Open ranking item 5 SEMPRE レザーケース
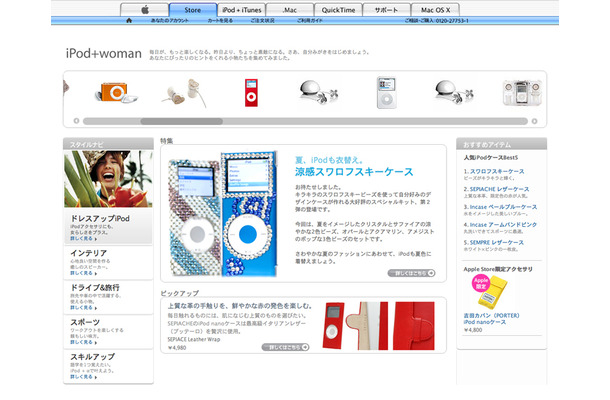Image resolution: width=610 pixels, height=400 pixels. (494, 242)
